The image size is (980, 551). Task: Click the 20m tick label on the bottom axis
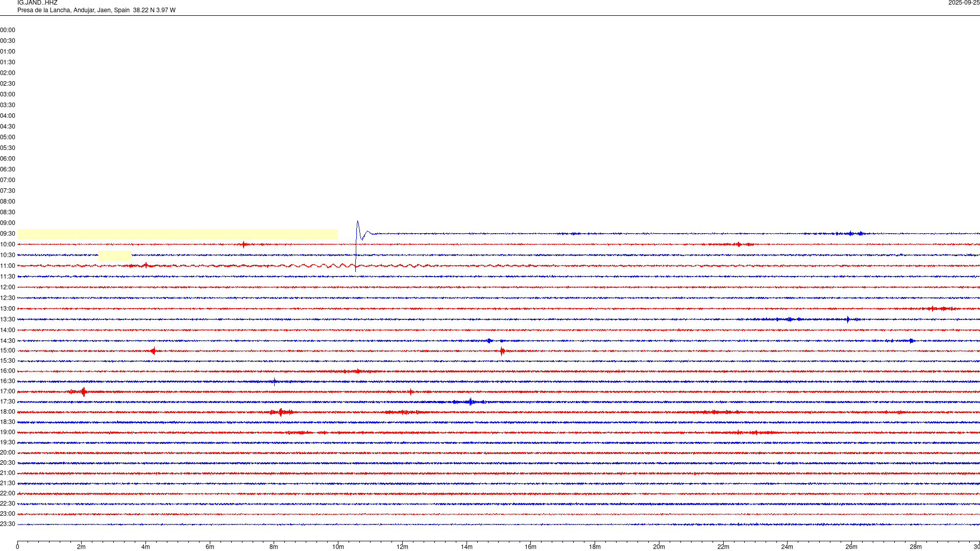659,547
